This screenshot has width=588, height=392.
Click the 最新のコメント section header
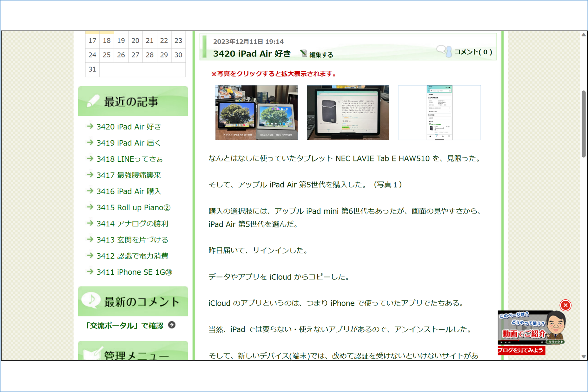133,301
